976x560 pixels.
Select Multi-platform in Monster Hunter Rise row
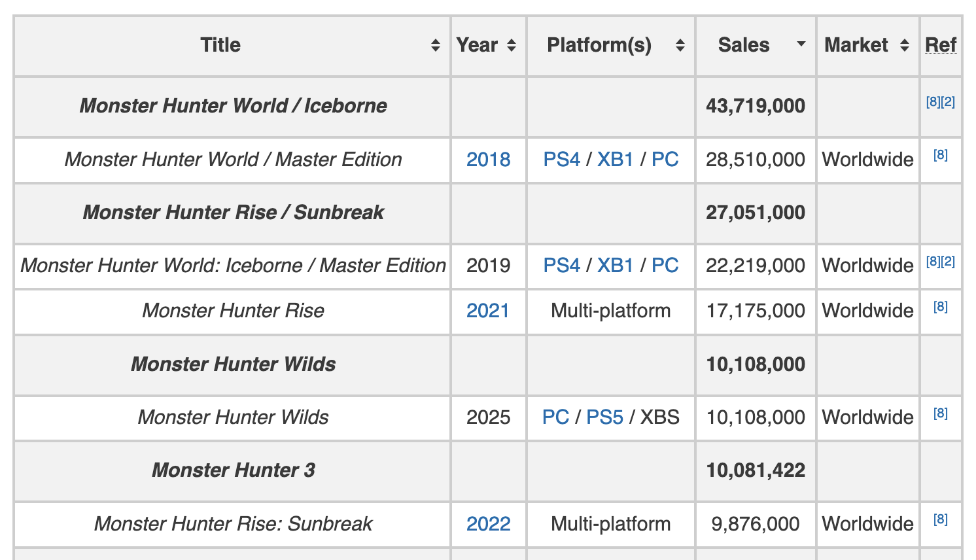click(611, 311)
